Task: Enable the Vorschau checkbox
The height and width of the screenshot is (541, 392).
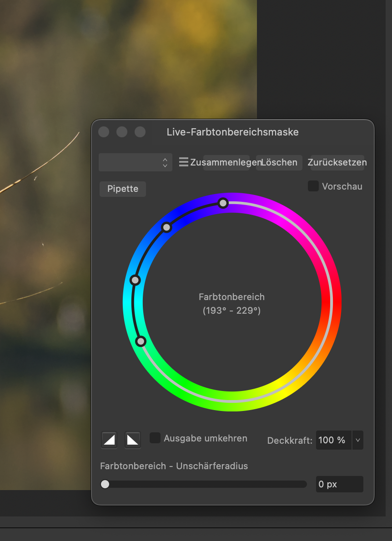Action: (313, 186)
